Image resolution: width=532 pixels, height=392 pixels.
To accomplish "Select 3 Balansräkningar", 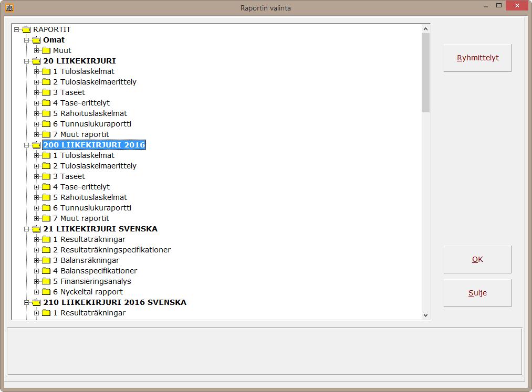I will click(x=86, y=260).
